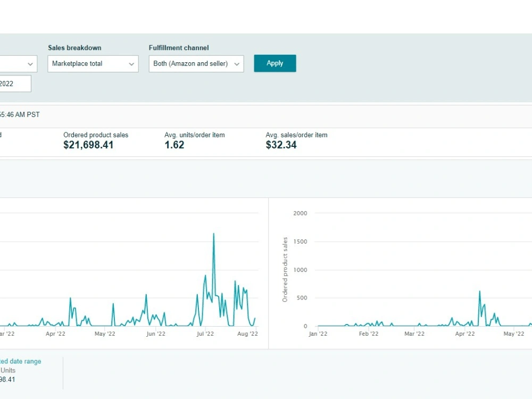Image resolution: width=532 pixels, height=399 pixels.
Task: Click the Avg. sales/order item value $32.34
Action: [281, 145]
